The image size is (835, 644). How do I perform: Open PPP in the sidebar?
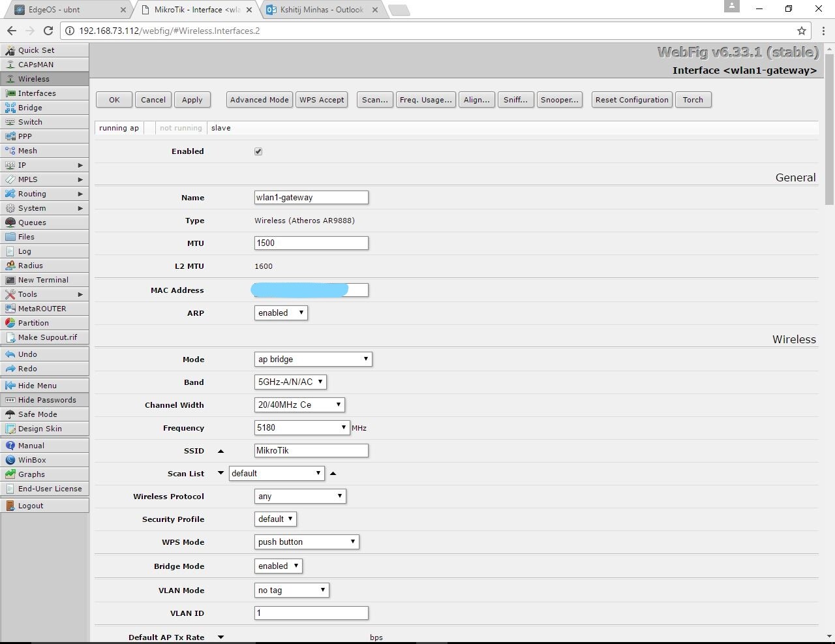[44, 136]
